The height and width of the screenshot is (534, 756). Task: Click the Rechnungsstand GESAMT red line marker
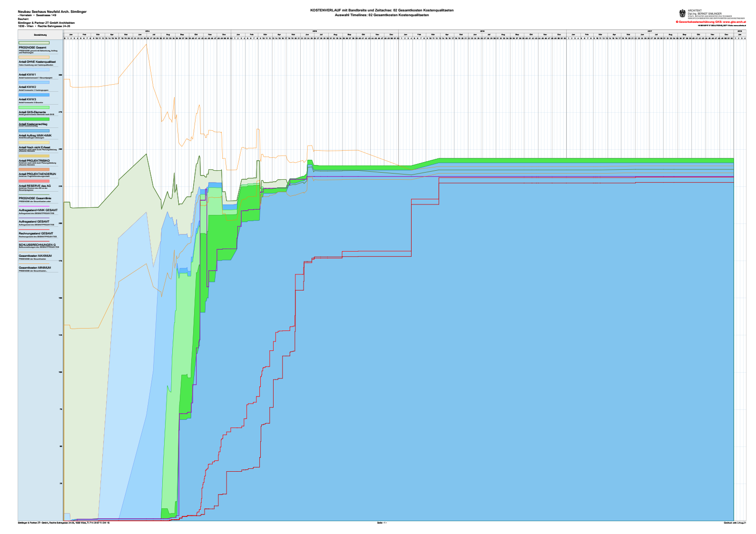(34, 230)
